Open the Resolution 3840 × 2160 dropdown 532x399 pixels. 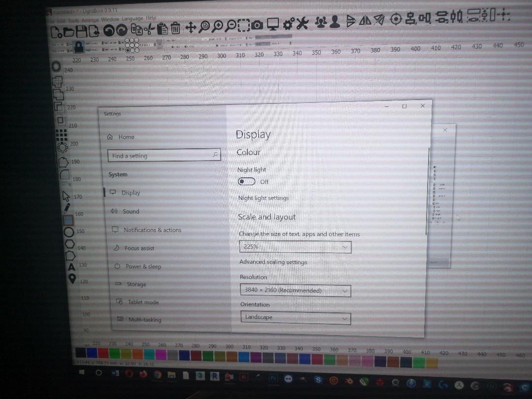(x=296, y=291)
